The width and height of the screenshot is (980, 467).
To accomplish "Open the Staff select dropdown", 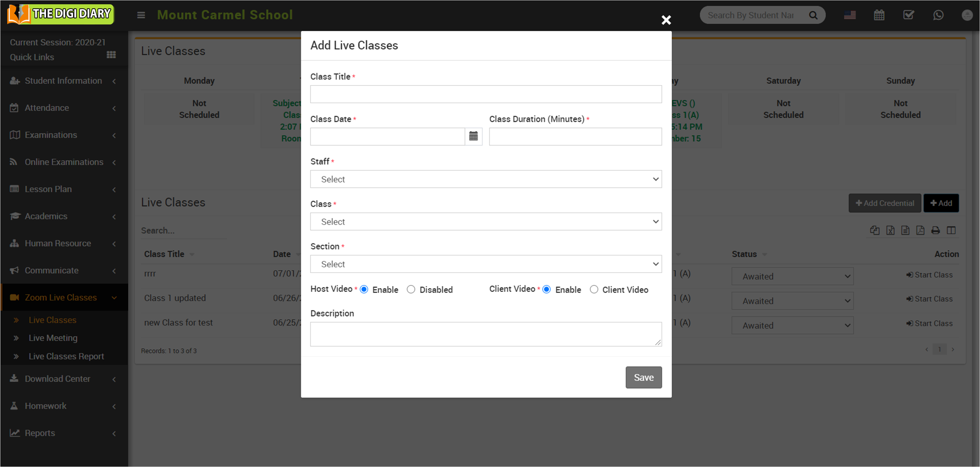I will 486,179.
